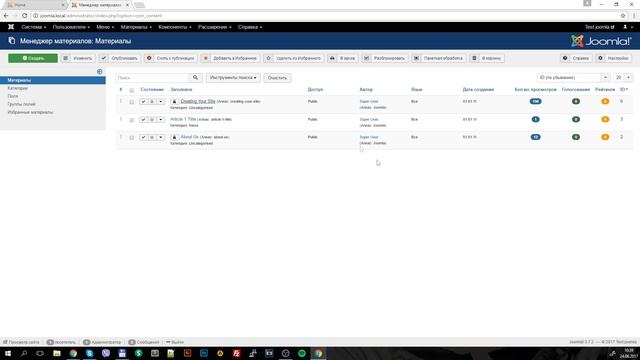Click the Опубликовать toolbar button
This screenshot has height=360, width=640.
[120, 58]
